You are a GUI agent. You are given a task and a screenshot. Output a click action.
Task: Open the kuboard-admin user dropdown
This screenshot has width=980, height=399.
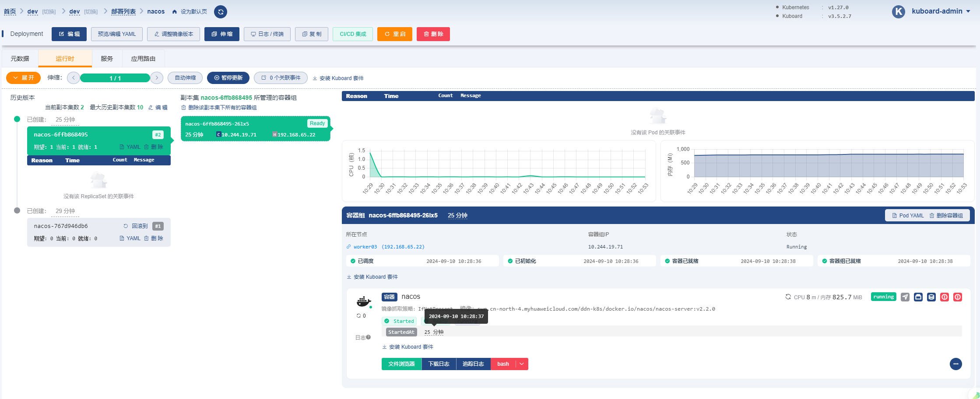pyautogui.click(x=941, y=11)
